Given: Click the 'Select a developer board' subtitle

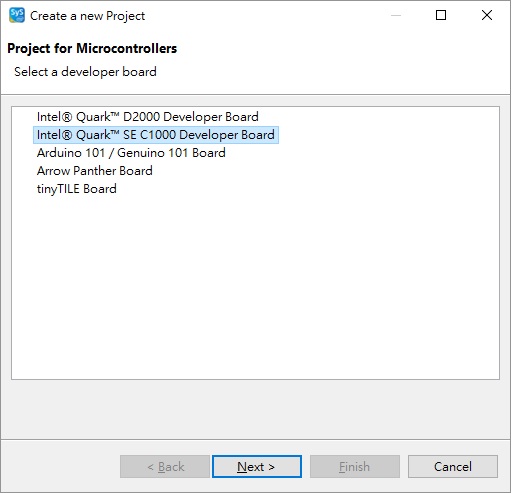Looking at the screenshot, I should pos(85,72).
